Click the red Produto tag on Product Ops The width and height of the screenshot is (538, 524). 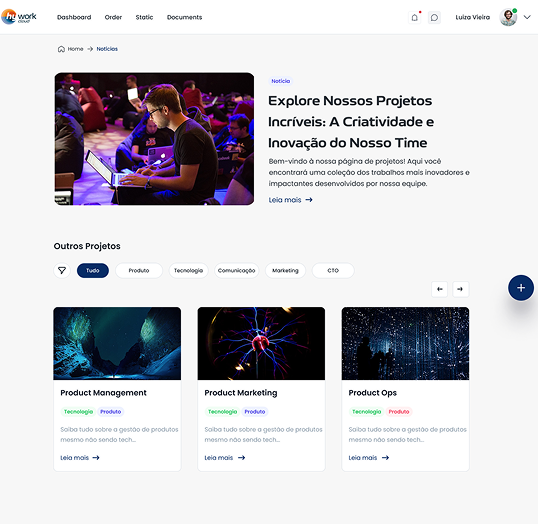399,412
